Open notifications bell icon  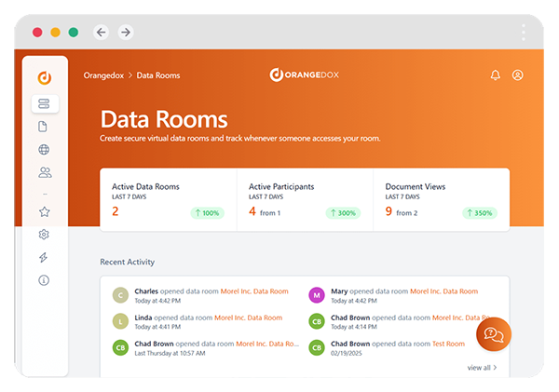(496, 75)
